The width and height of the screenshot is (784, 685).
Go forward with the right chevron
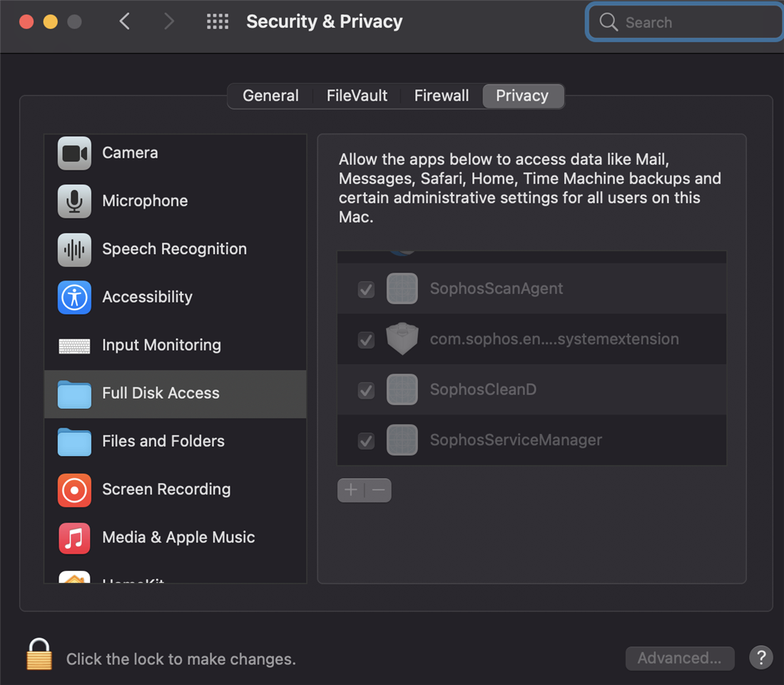169,21
